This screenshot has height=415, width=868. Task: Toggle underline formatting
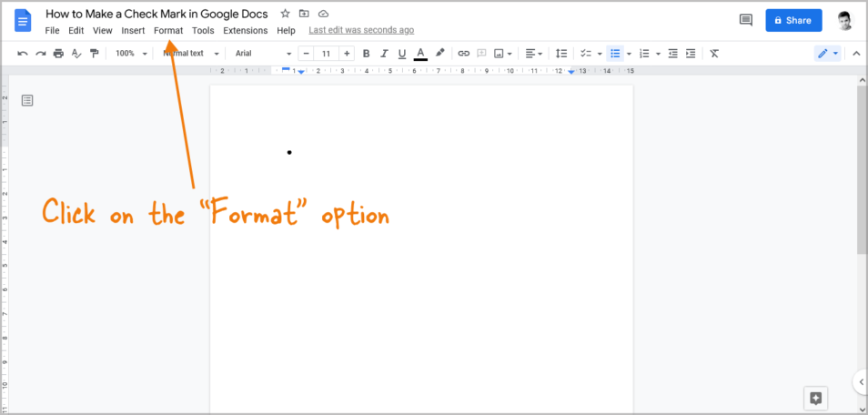point(402,54)
